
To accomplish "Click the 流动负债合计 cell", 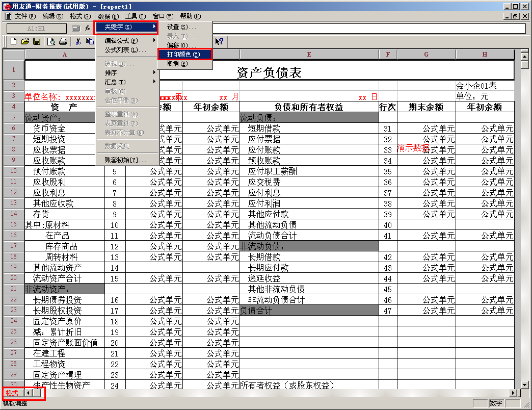I will click(x=309, y=236).
